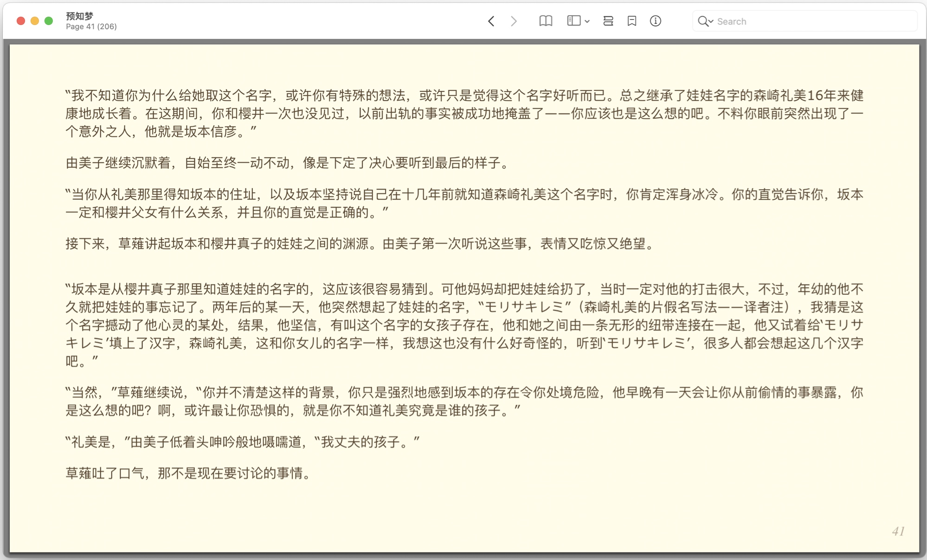Click the book title 预知梦
The height and width of the screenshot is (560, 927).
[x=79, y=16]
